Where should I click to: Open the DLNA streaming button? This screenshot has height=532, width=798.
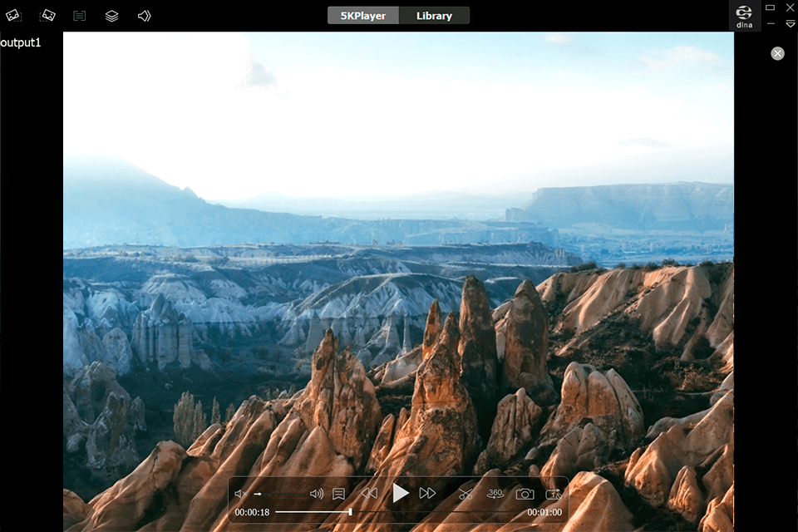744,16
